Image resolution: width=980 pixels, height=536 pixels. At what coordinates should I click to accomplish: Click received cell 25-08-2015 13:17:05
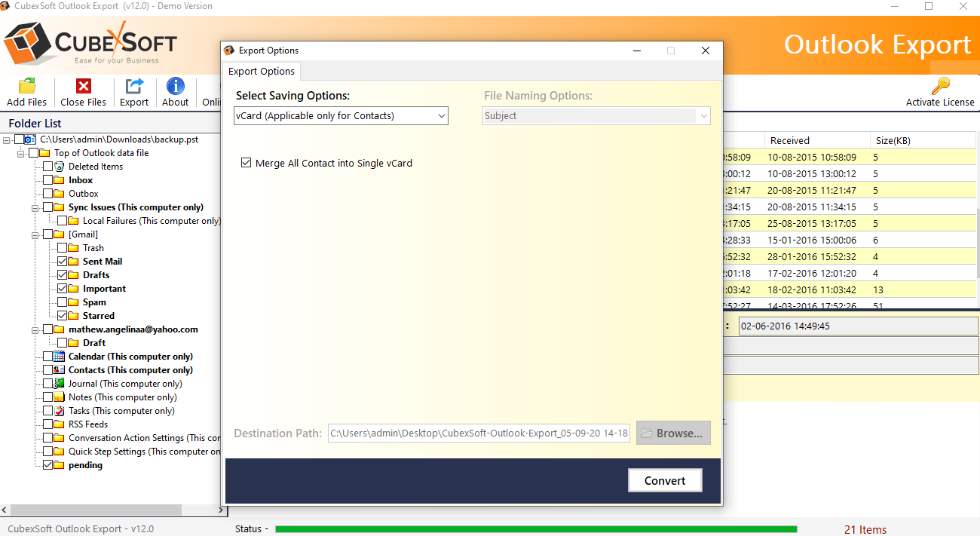(x=812, y=224)
